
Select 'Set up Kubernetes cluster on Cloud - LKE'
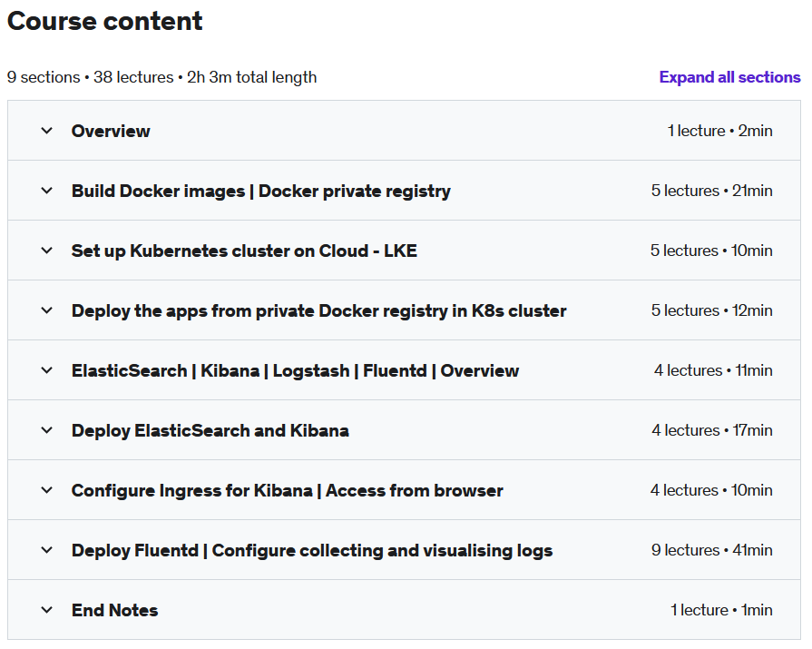click(244, 251)
